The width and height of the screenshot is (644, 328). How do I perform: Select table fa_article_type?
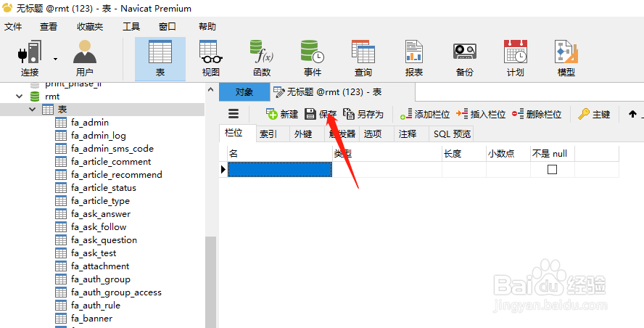point(100,201)
